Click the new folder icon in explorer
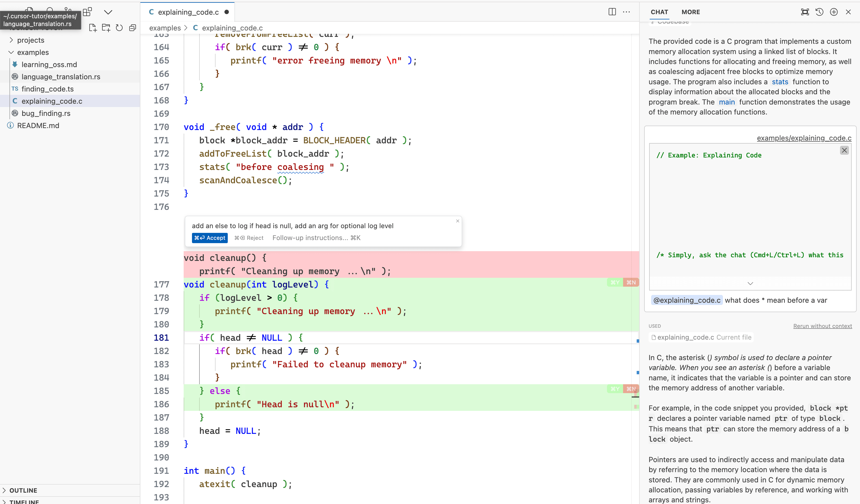The image size is (860, 504). point(106,28)
